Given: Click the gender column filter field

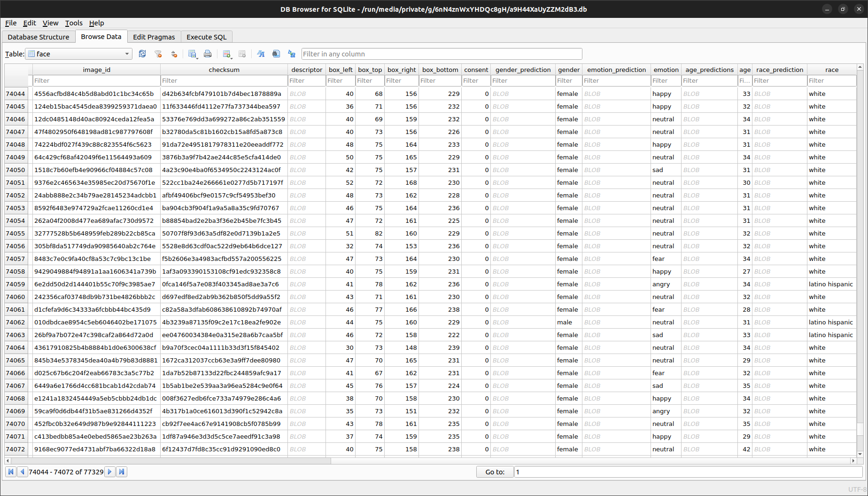Looking at the screenshot, I should coord(569,81).
